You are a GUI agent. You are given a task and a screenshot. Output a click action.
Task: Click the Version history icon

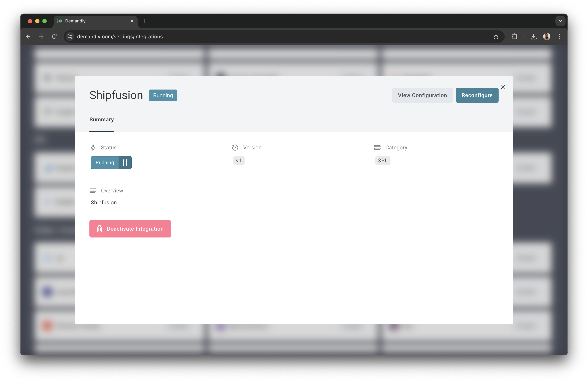click(235, 147)
